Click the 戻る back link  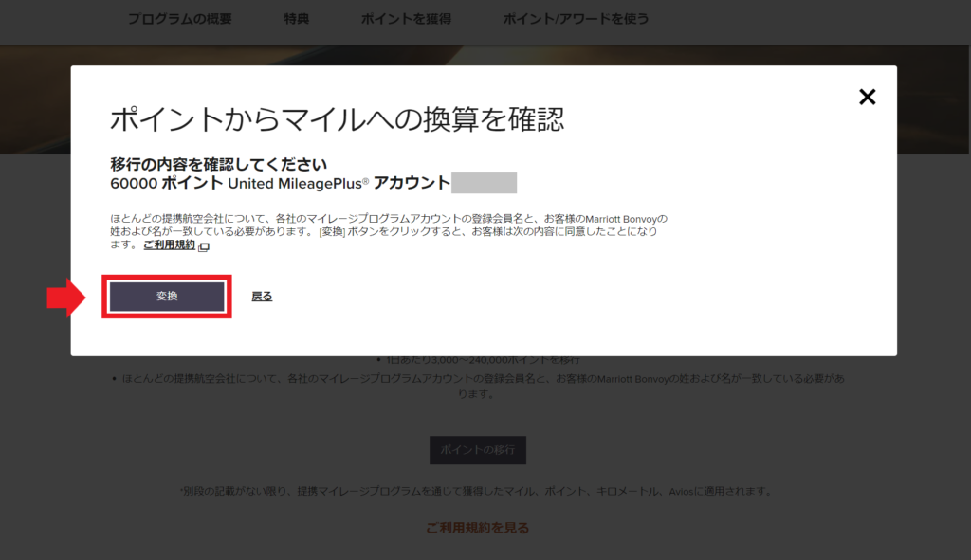pyautogui.click(x=262, y=297)
